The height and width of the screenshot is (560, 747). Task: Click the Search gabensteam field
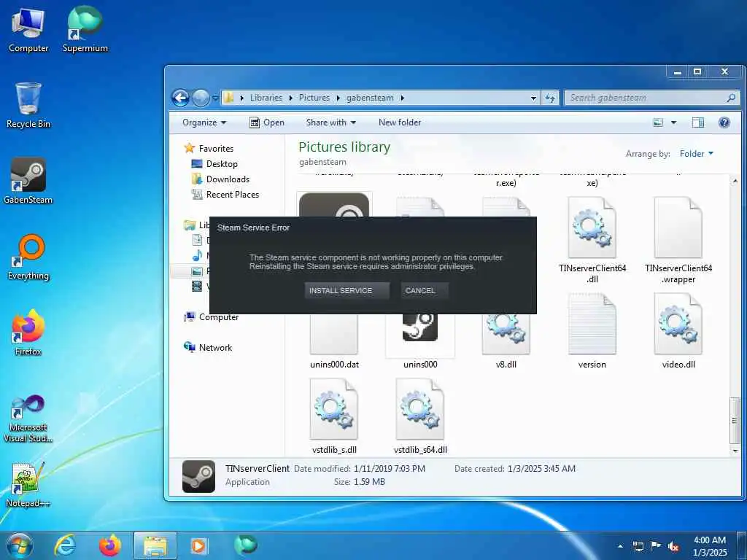tap(651, 98)
